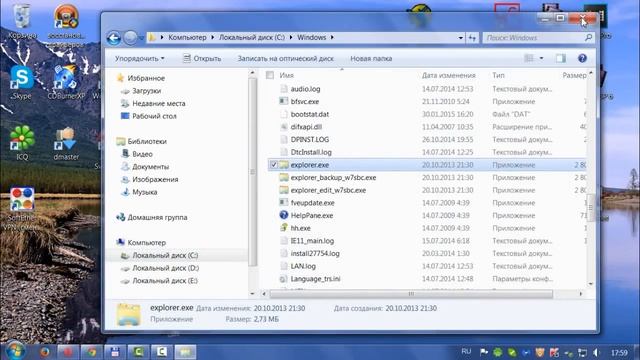Select the explorer_backup_w7sbc.exe icon
640x360 pixels.
pyautogui.click(x=284, y=177)
